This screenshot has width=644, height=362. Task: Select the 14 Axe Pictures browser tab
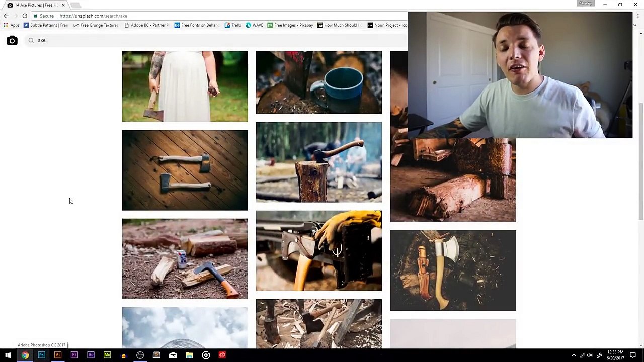(35, 5)
